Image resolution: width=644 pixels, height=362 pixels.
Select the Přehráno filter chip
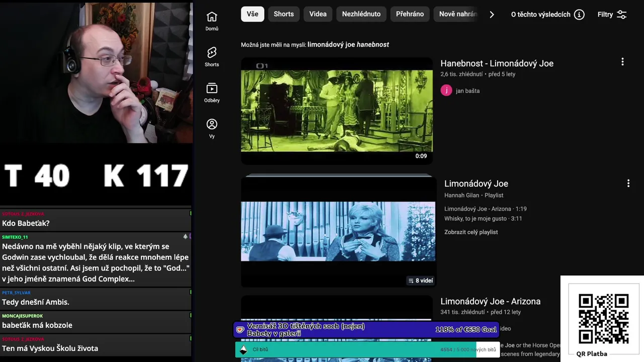coord(410,14)
